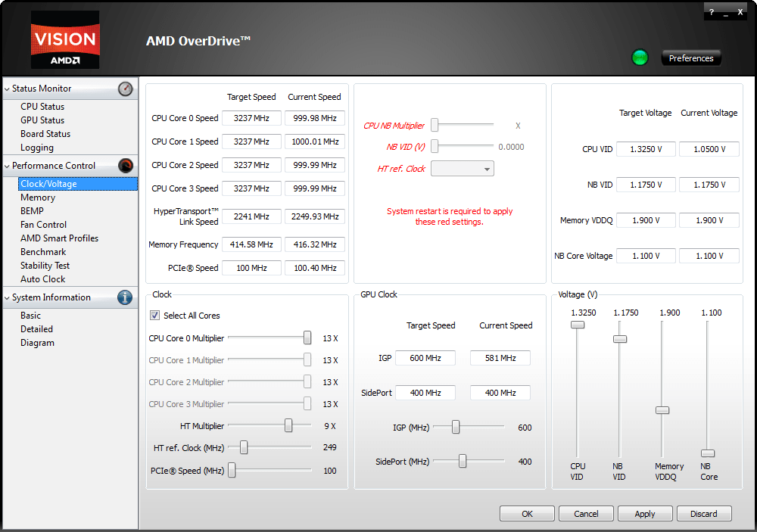Screen dimensions: 757x532
Task: Click the CPU Core 1 Multiplier slider handle
Action: tap(307, 359)
